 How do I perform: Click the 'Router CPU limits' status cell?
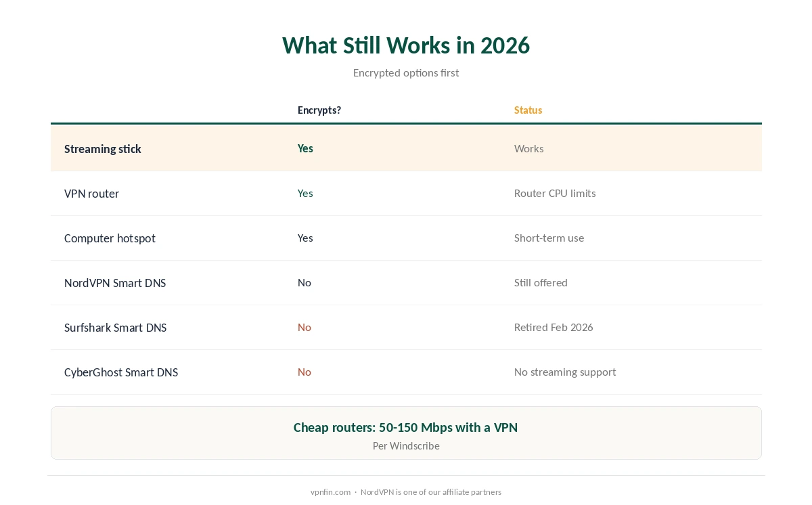pyautogui.click(x=555, y=193)
